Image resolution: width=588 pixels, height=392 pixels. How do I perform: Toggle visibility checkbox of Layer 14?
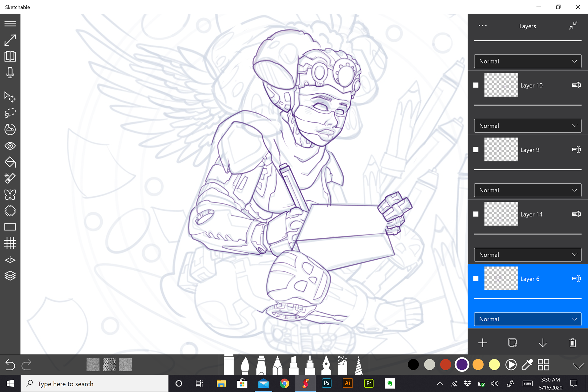[476, 214]
